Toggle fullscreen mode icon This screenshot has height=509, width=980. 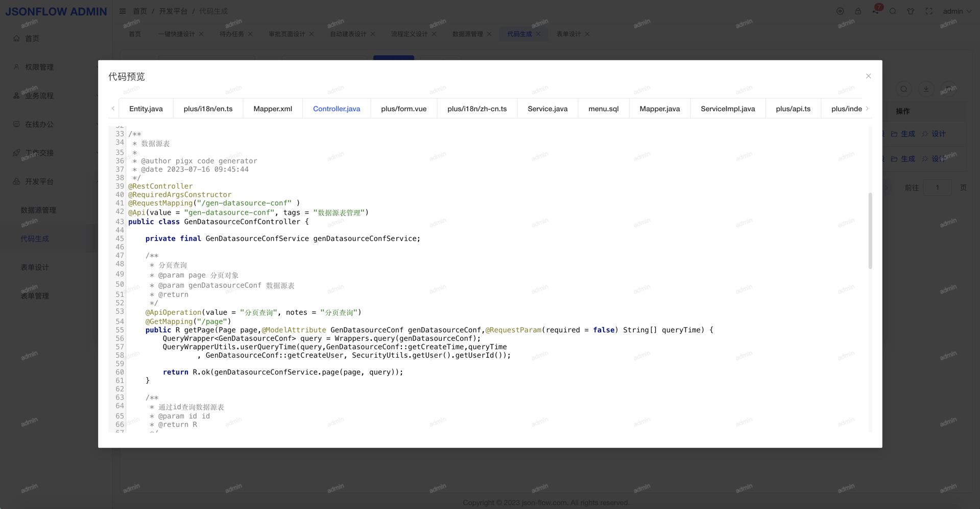point(929,11)
